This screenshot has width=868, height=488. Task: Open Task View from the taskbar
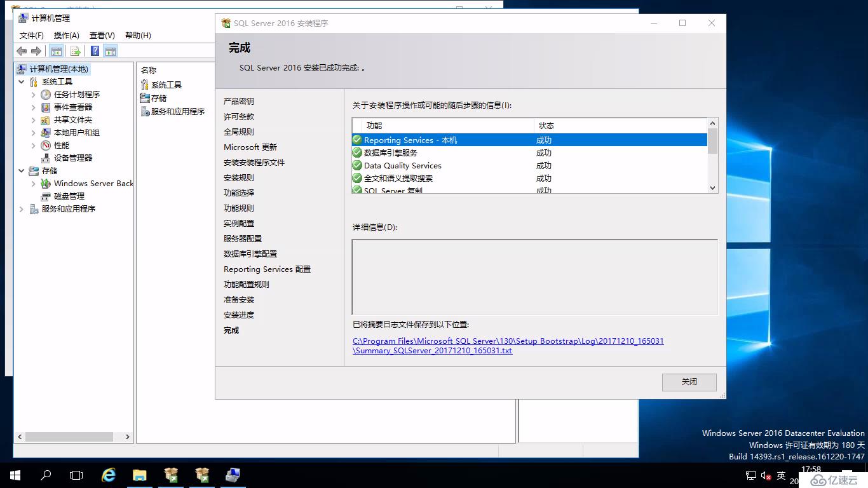[x=76, y=475]
